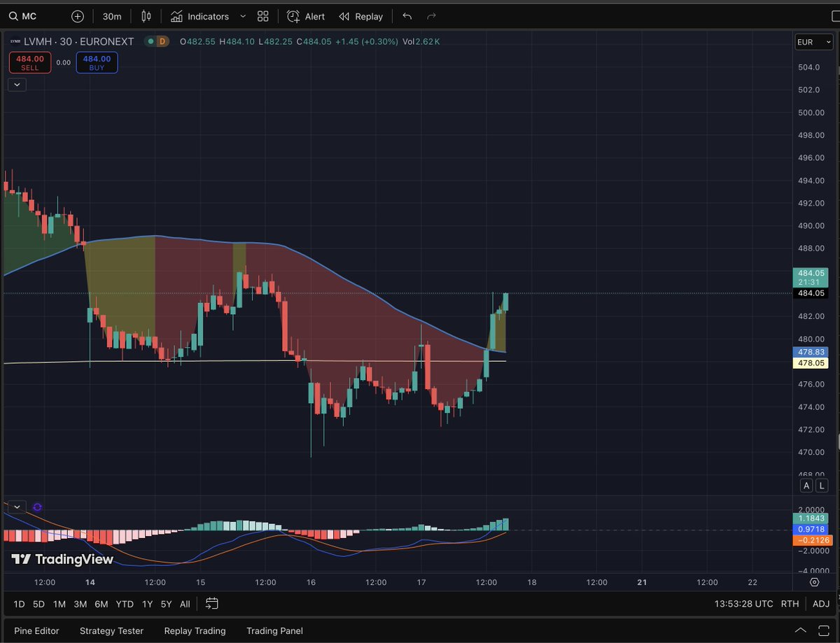
Task: Select the 1M date range
Action: click(59, 604)
